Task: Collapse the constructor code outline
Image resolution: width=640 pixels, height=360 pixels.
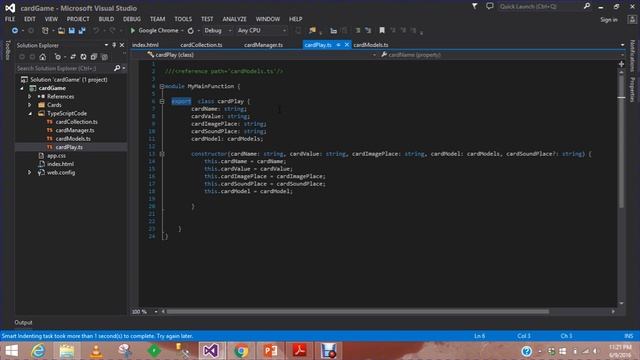Action: 162,154
